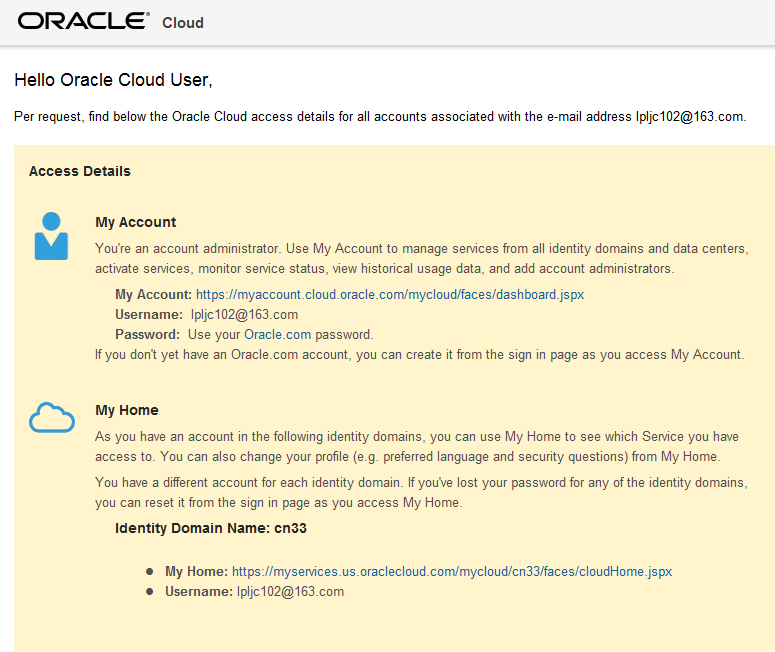Click the Identity Domain Name cn33 text
This screenshot has height=652, width=775.
(x=203, y=527)
